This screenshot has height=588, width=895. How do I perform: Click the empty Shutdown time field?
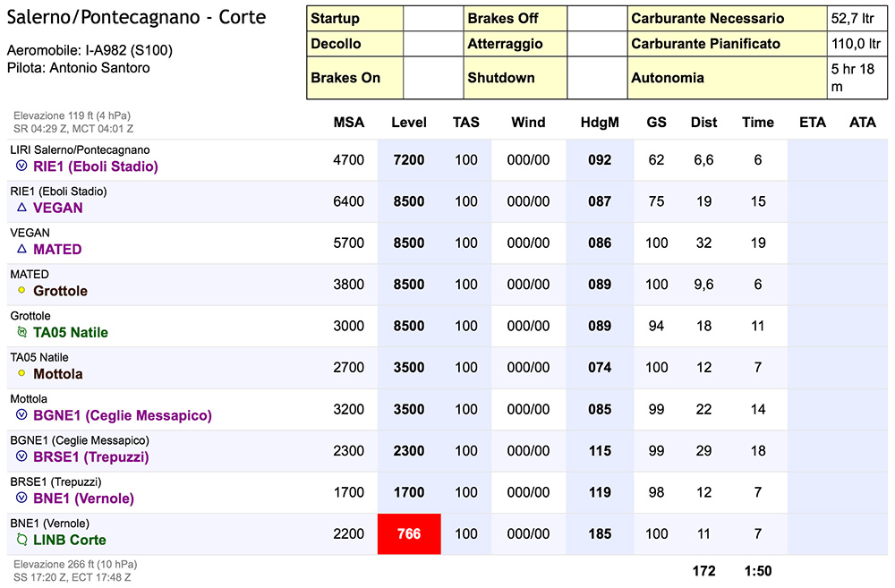point(595,78)
